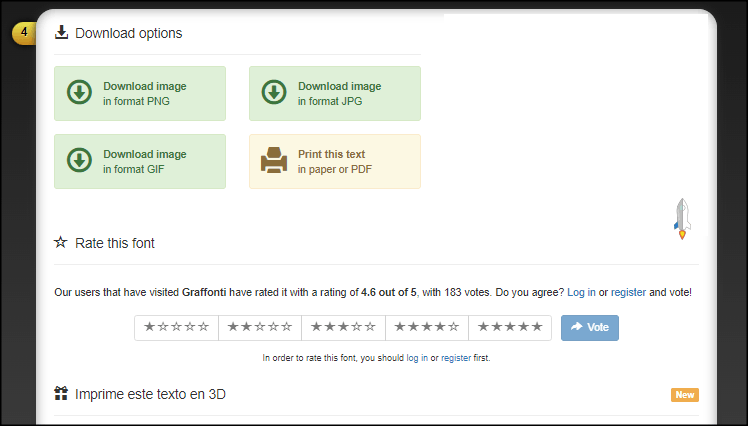Click the JPG download arrow icon

[274, 93]
